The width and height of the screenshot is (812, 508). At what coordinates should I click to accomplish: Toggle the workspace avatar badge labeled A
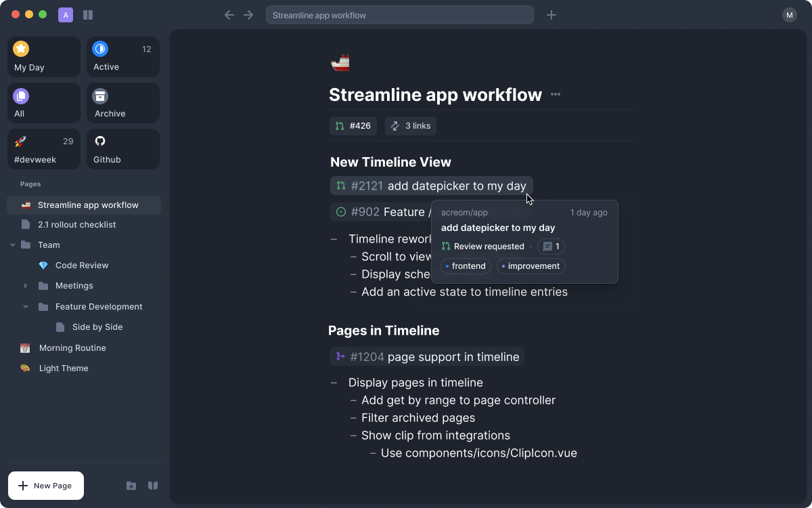point(65,14)
